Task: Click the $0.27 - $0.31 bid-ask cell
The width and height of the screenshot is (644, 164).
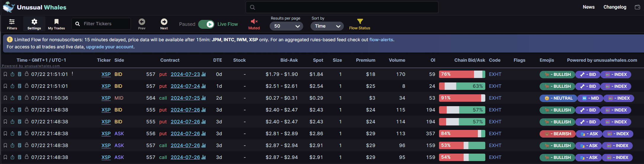Action: click(282, 98)
